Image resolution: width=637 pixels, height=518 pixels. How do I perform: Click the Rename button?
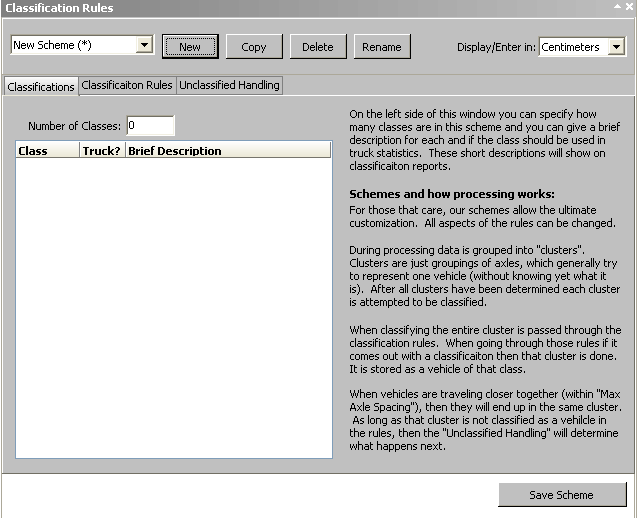click(382, 47)
